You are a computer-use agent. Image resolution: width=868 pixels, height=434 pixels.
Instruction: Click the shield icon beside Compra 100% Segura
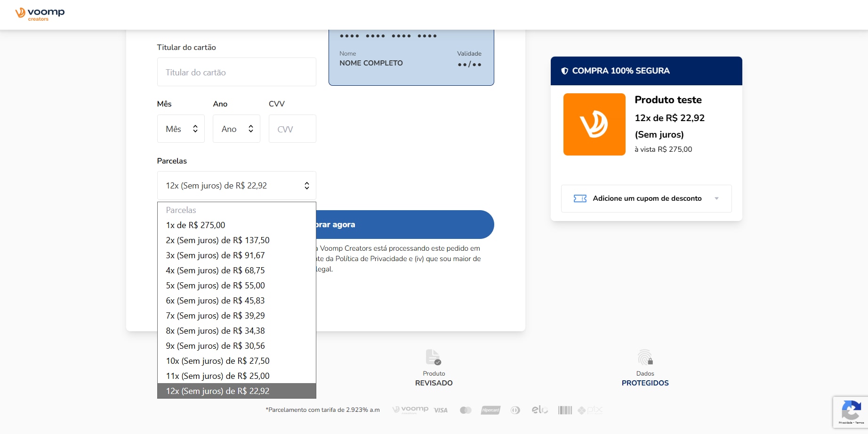[564, 71]
